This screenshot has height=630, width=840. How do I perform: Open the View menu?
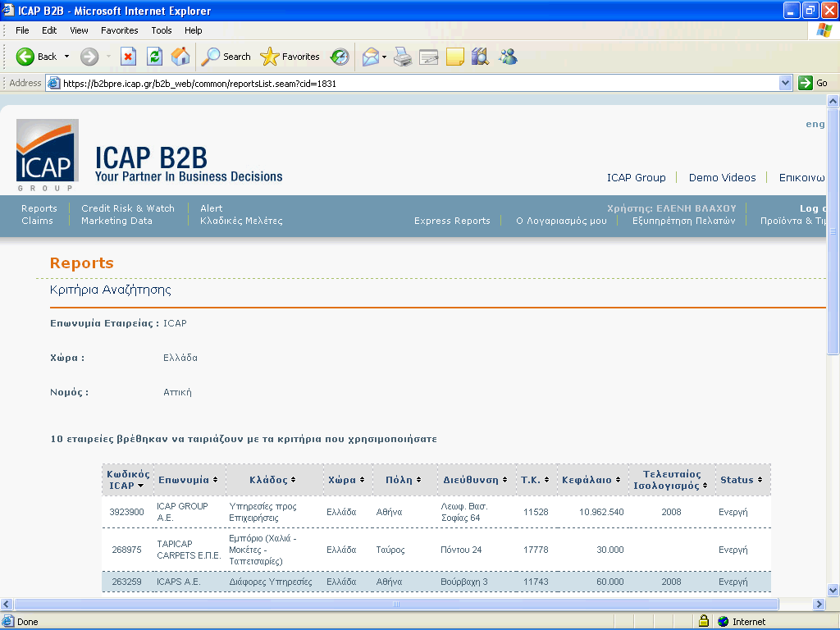[79, 30]
